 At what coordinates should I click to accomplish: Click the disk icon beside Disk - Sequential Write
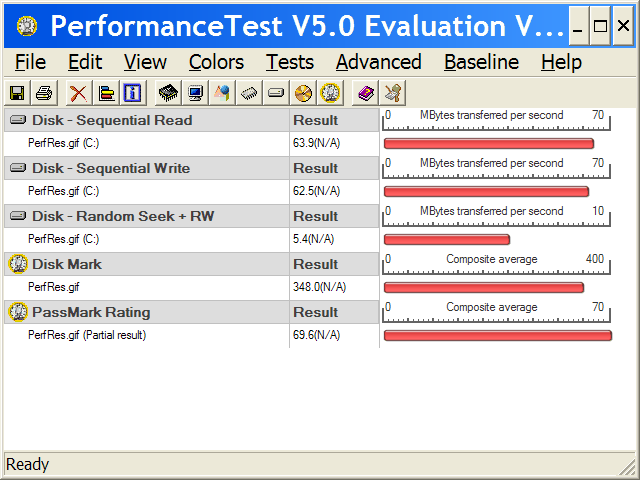click(x=18, y=167)
